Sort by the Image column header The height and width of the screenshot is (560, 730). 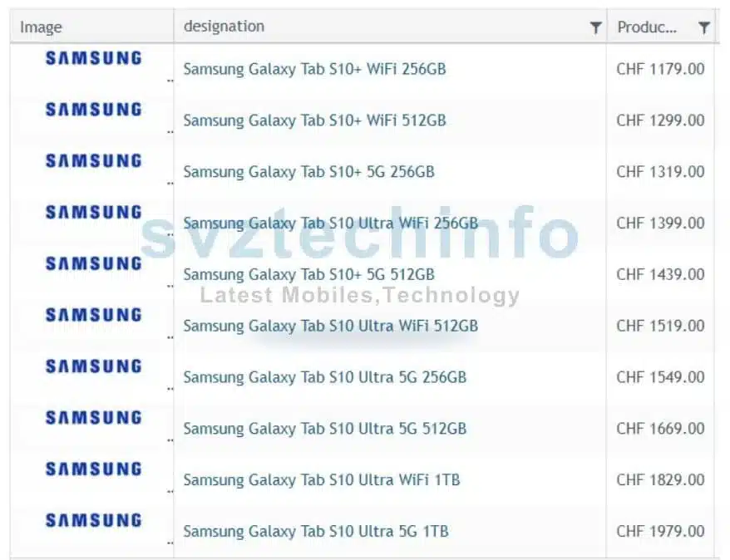[x=41, y=27]
